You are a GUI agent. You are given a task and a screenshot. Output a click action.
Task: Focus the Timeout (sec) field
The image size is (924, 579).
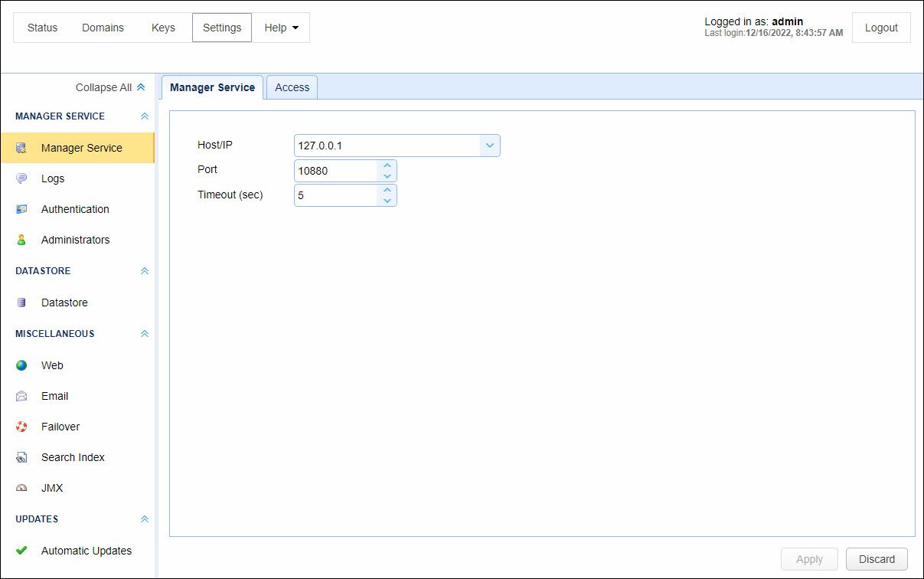point(337,195)
